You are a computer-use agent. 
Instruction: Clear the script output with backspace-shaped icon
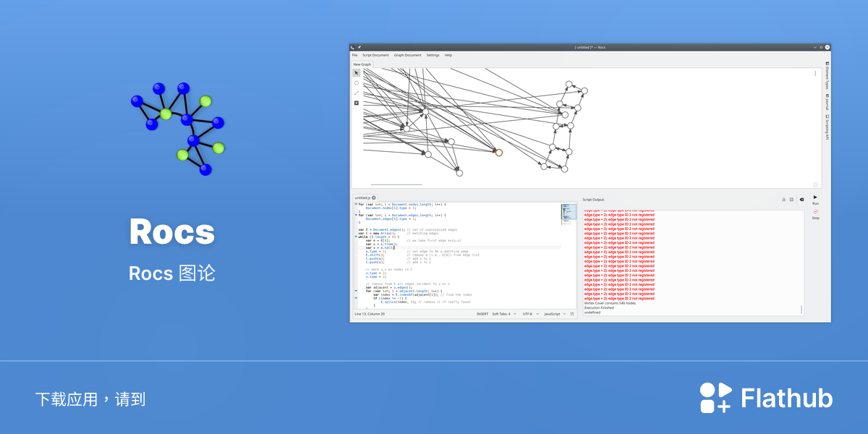point(801,200)
